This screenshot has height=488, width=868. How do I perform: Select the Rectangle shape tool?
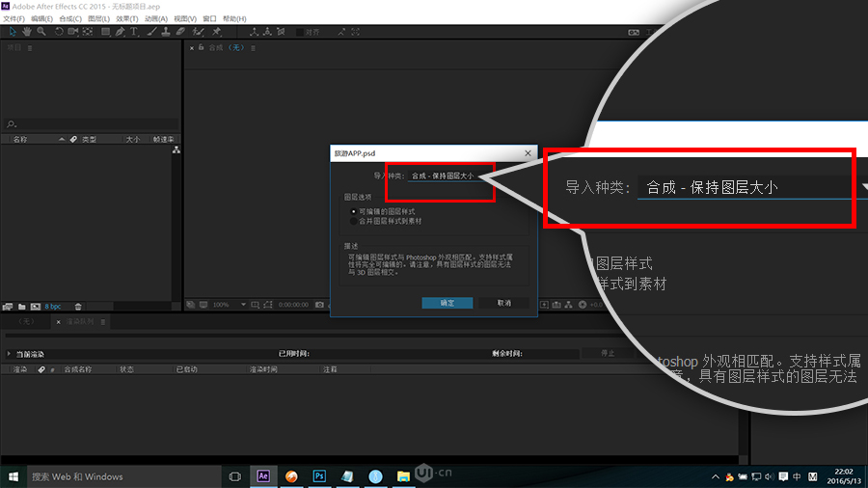(x=104, y=32)
